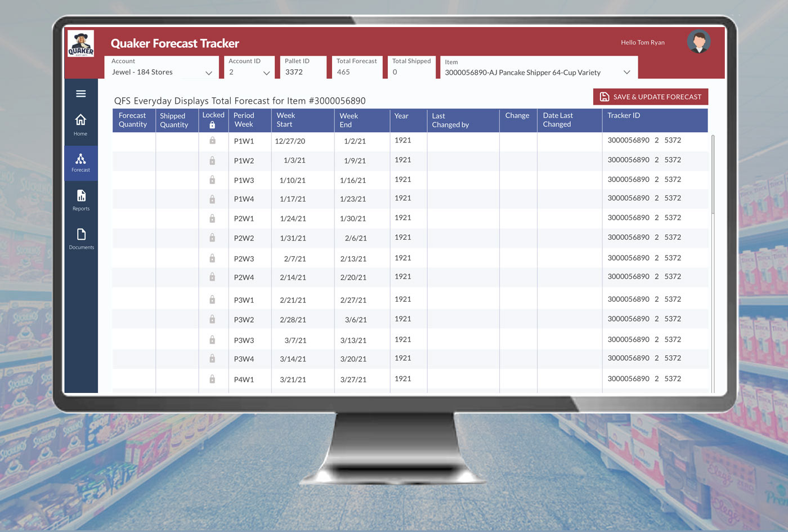Click the Pallet ID field
Image resolution: width=788 pixels, height=532 pixels.
click(303, 68)
